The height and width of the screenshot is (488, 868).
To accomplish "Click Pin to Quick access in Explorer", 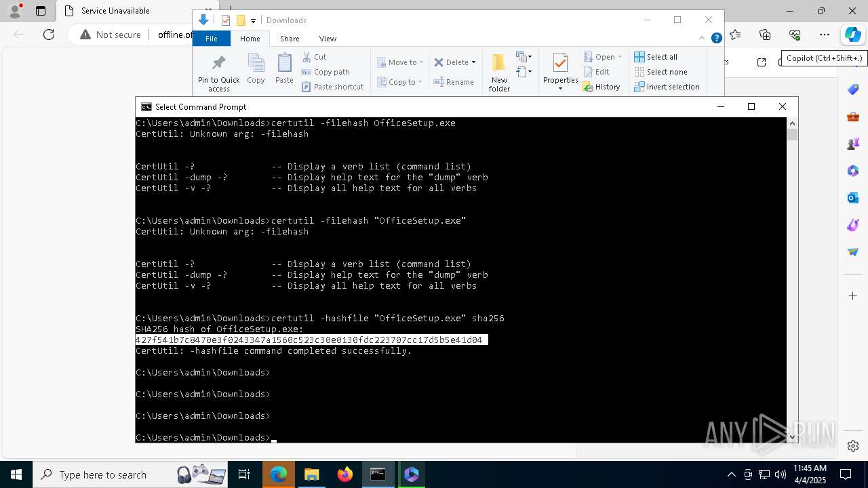I will pos(218,73).
